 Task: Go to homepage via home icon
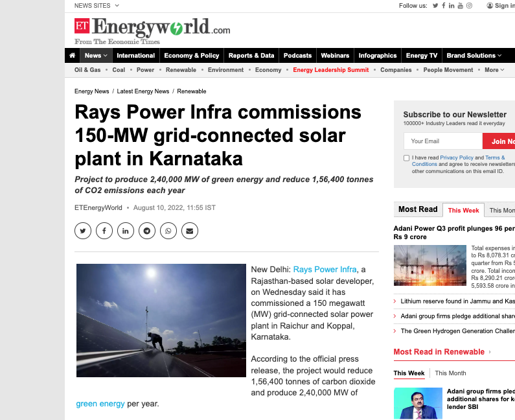pyautogui.click(x=73, y=56)
